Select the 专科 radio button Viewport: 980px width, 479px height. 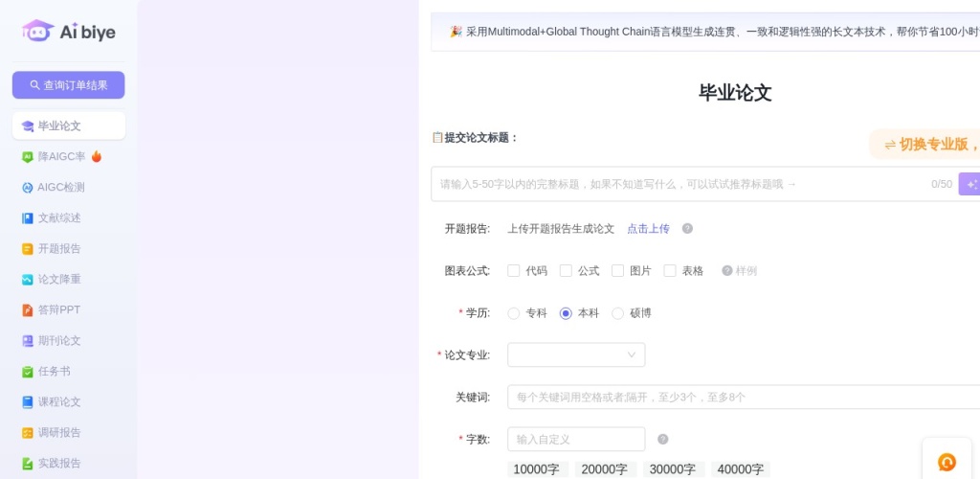pos(514,313)
